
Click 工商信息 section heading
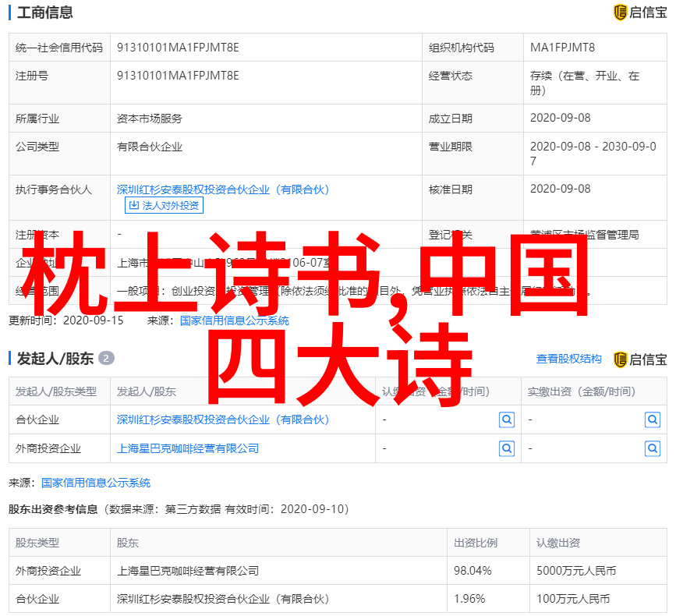point(45,12)
